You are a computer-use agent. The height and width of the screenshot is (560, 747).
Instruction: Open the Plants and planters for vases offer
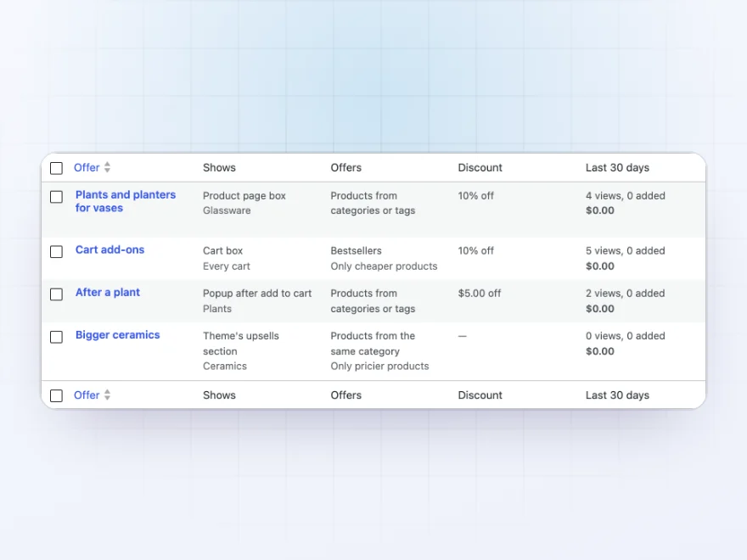[126, 201]
